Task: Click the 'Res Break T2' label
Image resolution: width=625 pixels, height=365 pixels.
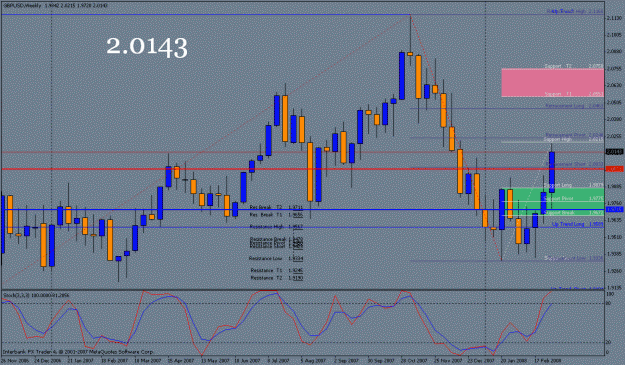Action: coord(265,208)
